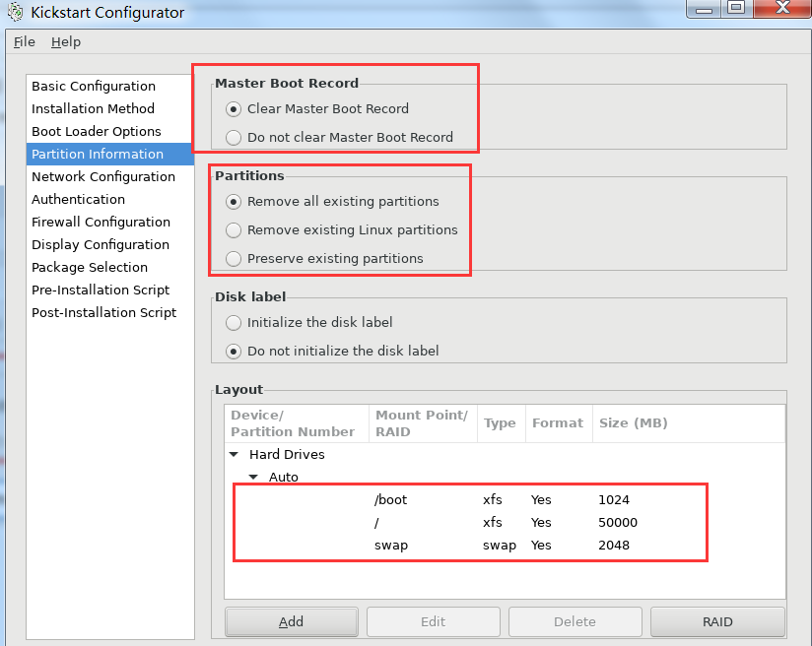Viewport: 812px width, 646px height.
Task: Click the Format column header
Action: (x=560, y=423)
